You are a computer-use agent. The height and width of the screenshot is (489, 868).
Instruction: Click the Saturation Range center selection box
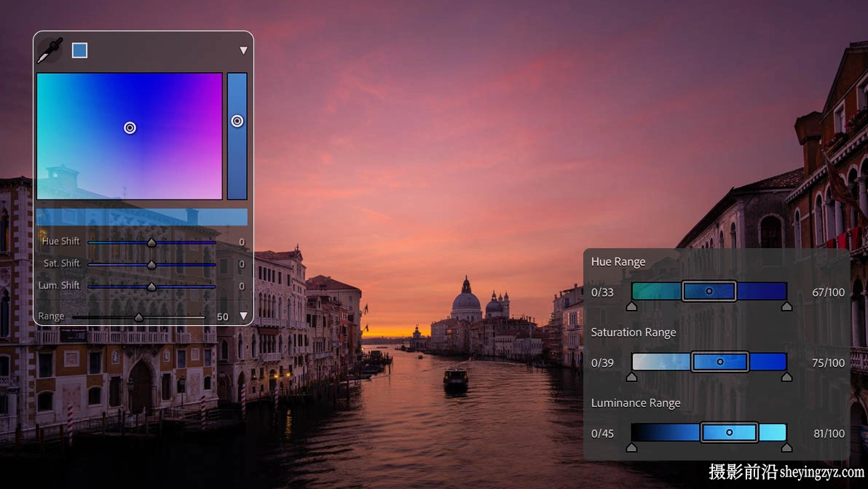[x=719, y=362]
